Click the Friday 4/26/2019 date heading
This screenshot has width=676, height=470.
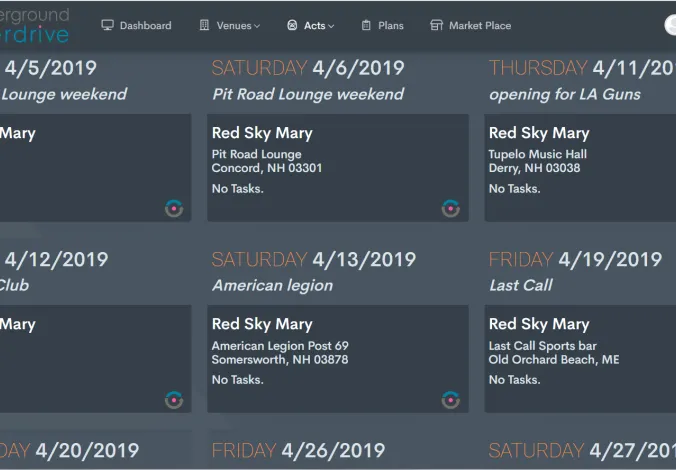coord(298,451)
